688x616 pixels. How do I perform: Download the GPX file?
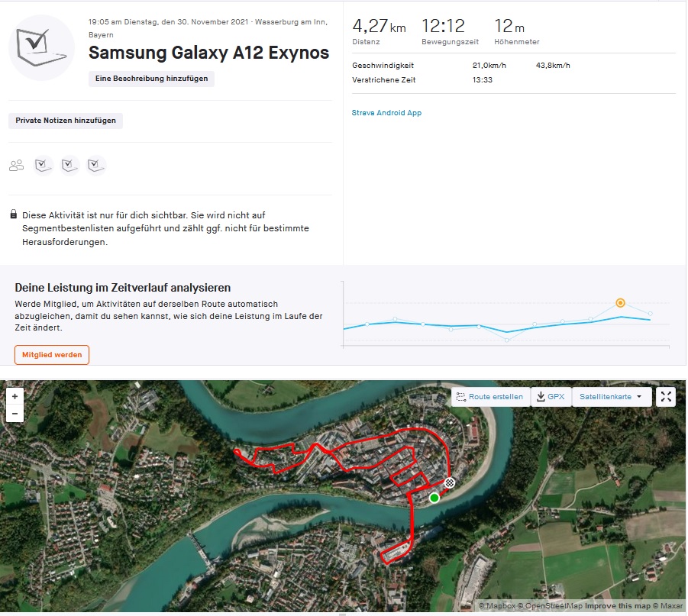551,397
